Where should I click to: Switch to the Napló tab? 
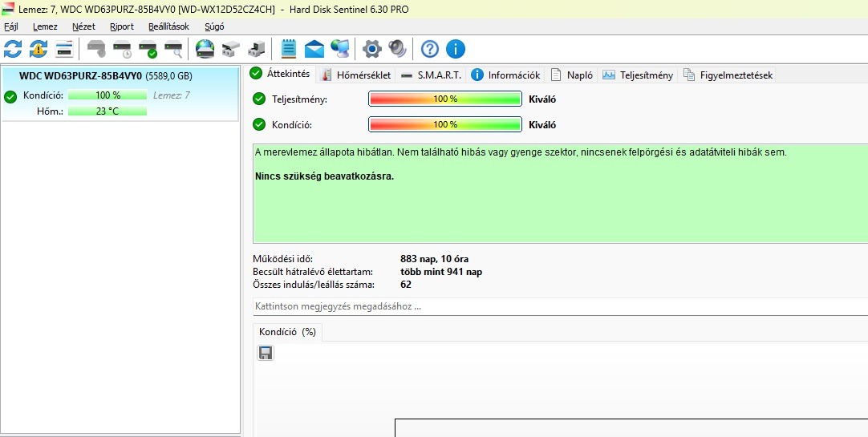(572, 75)
